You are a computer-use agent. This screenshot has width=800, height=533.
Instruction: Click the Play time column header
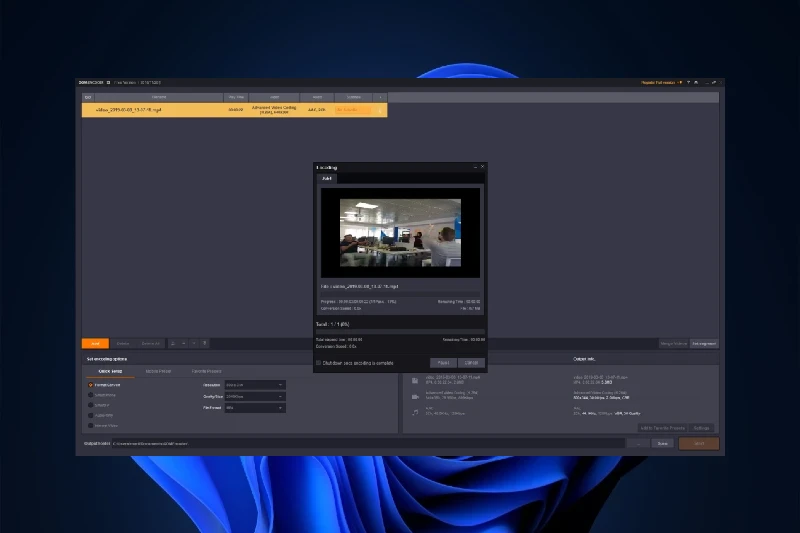(x=236, y=97)
